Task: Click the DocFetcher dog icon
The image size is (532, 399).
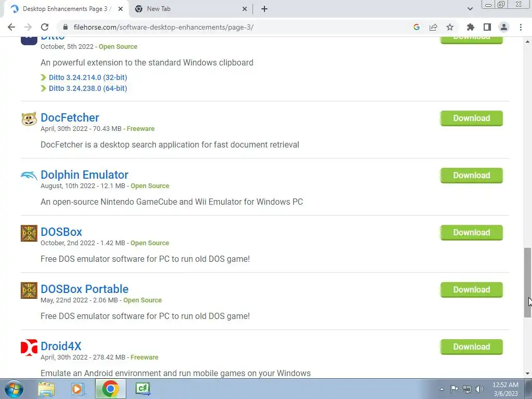Action: (x=29, y=119)
